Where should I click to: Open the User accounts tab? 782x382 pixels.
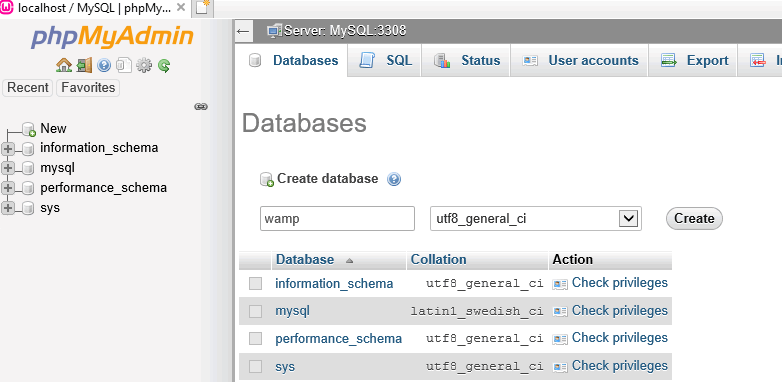tap(580, 61)
